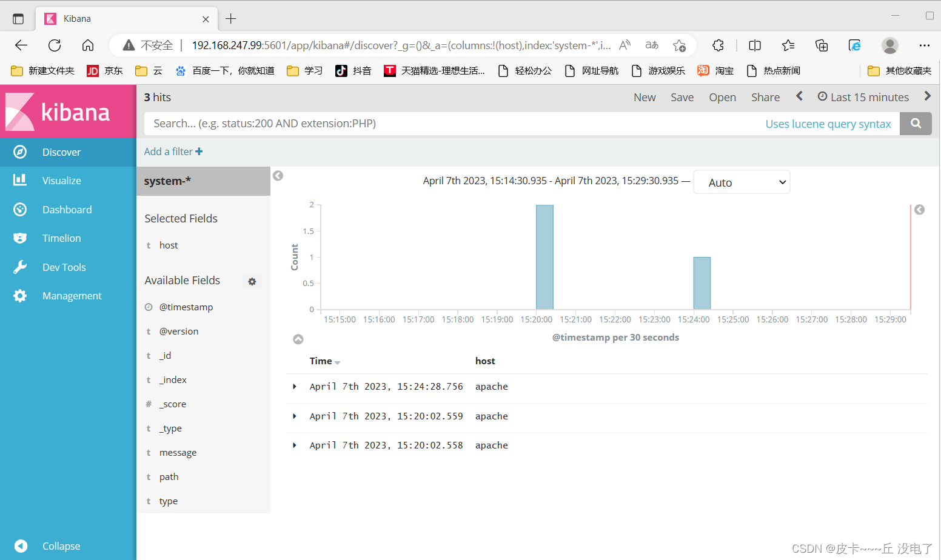Open browser favorites star list

pos(788,45)
